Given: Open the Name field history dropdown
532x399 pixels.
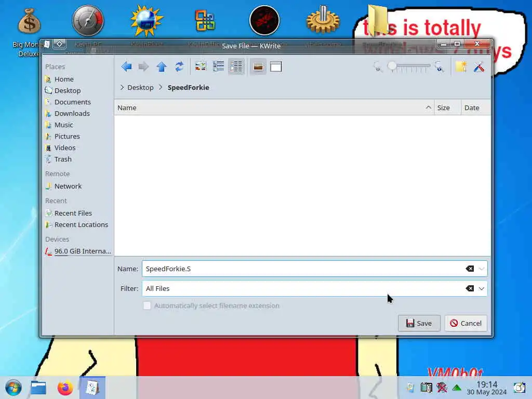Looking at the screenshot, I should 482,269.
